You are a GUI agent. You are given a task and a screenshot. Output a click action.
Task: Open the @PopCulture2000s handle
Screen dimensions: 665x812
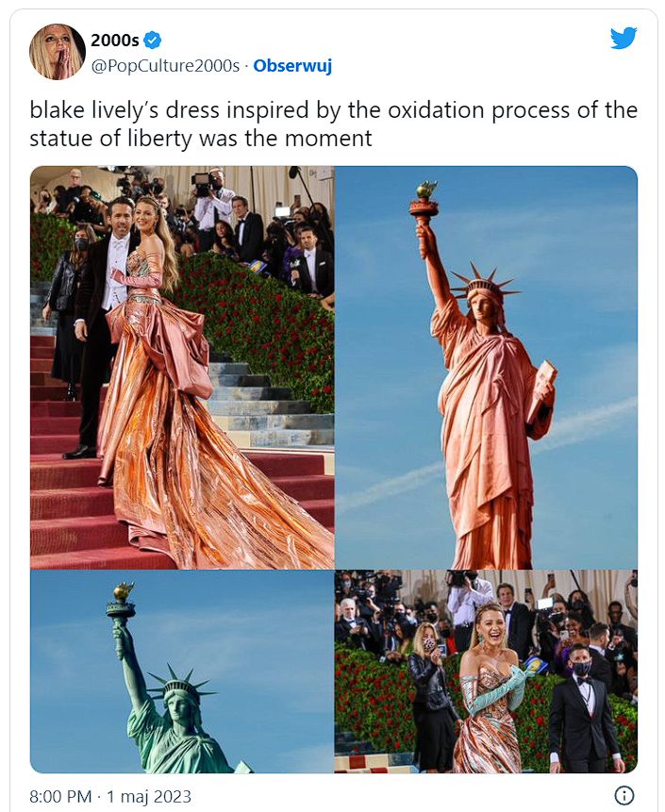click(165, 66)
